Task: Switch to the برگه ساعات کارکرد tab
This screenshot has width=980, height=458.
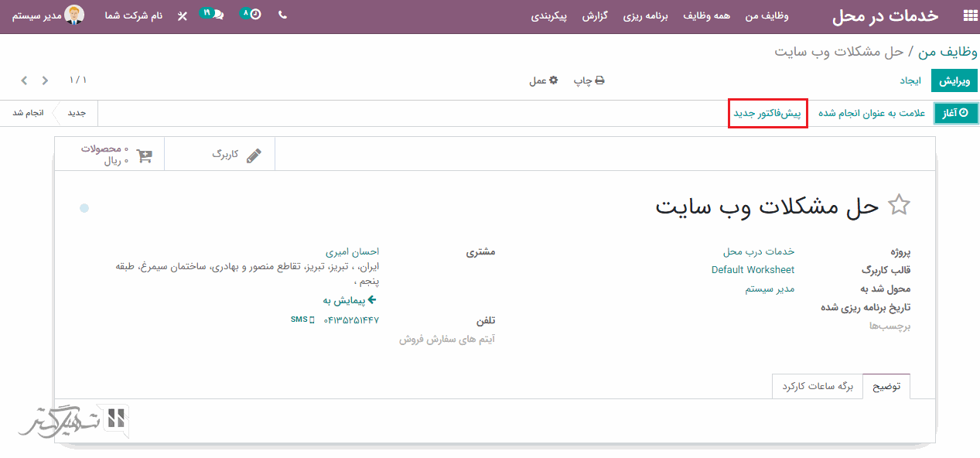Action: pos(817,386)
